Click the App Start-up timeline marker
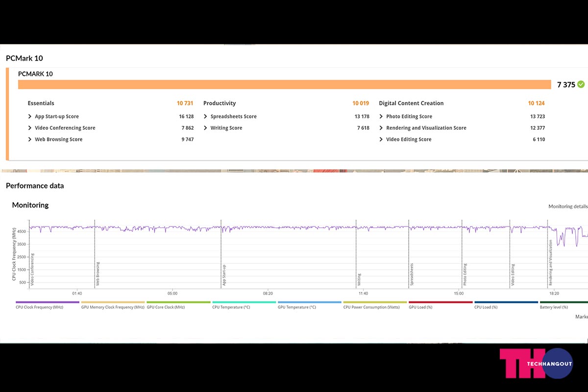Viewport: 588px width, 392px height. point(224,275)
